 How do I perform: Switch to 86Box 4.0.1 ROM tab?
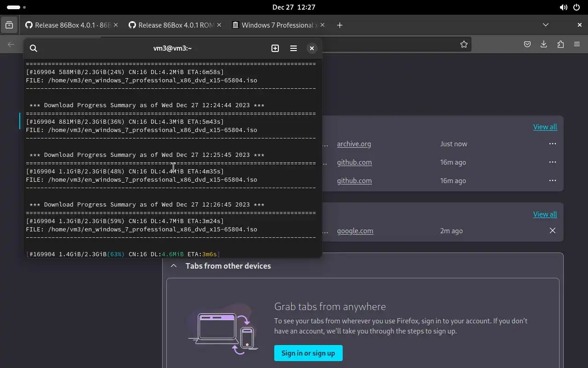(x=175, y=25)
